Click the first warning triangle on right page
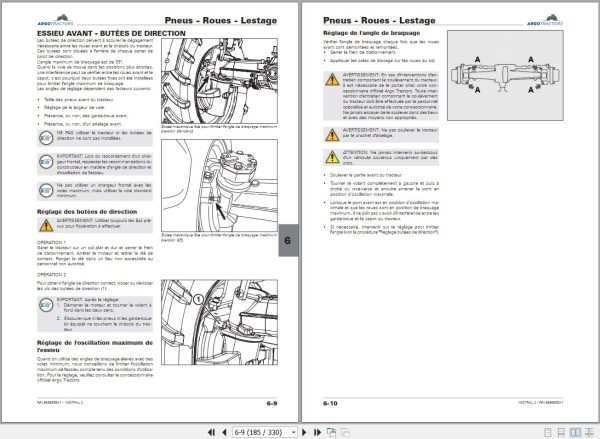Viewport: 600px width, 439px height. pyautogui.click(x=332, y=79)
